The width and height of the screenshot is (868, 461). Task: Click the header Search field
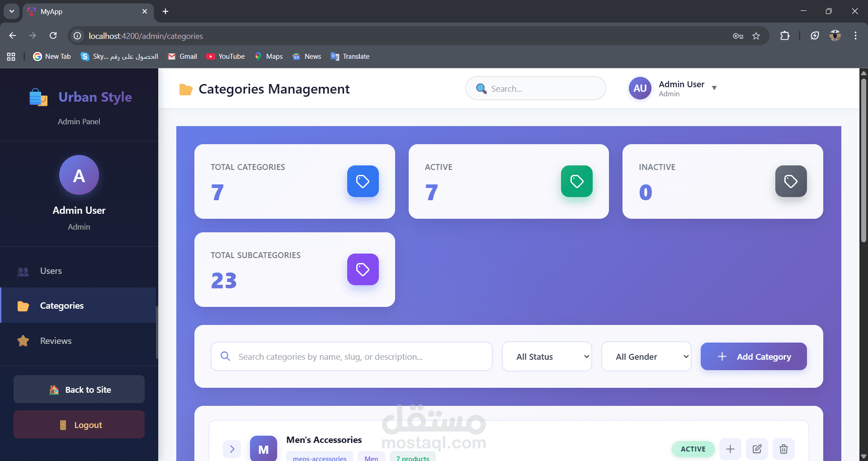[x=536, y=88]
